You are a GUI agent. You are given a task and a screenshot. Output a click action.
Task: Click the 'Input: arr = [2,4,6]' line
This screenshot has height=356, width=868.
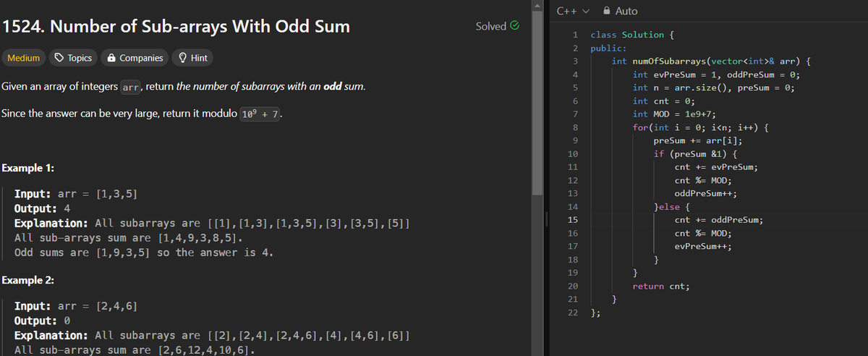77,307
